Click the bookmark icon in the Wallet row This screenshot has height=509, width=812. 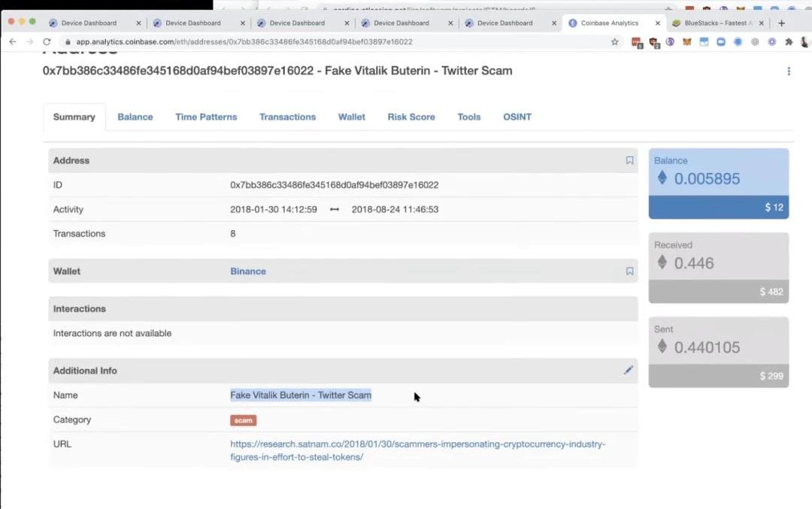pyautogui.click(x=629, y=271)
